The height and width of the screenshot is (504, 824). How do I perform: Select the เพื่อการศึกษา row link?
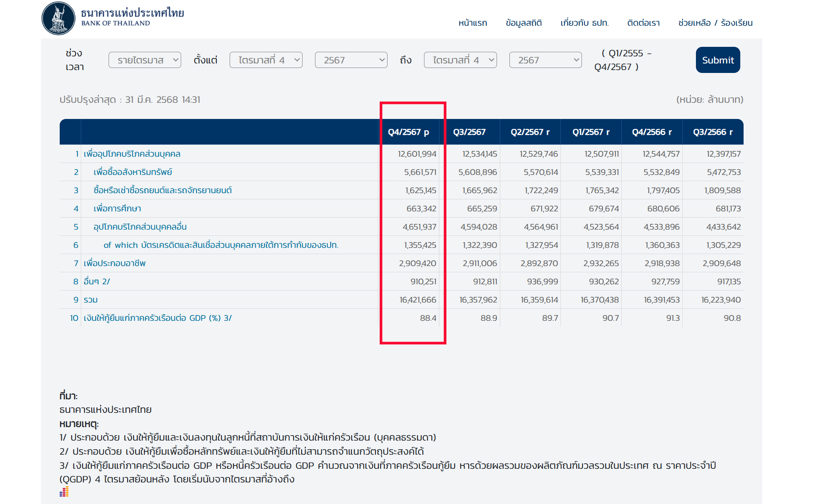[117, 208]
